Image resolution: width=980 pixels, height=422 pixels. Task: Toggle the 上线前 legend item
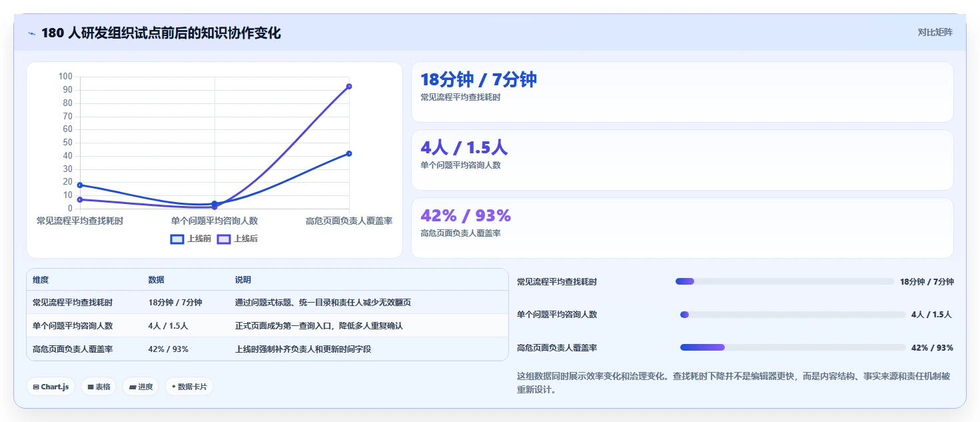pyautogui.click(x=191, y=239)
